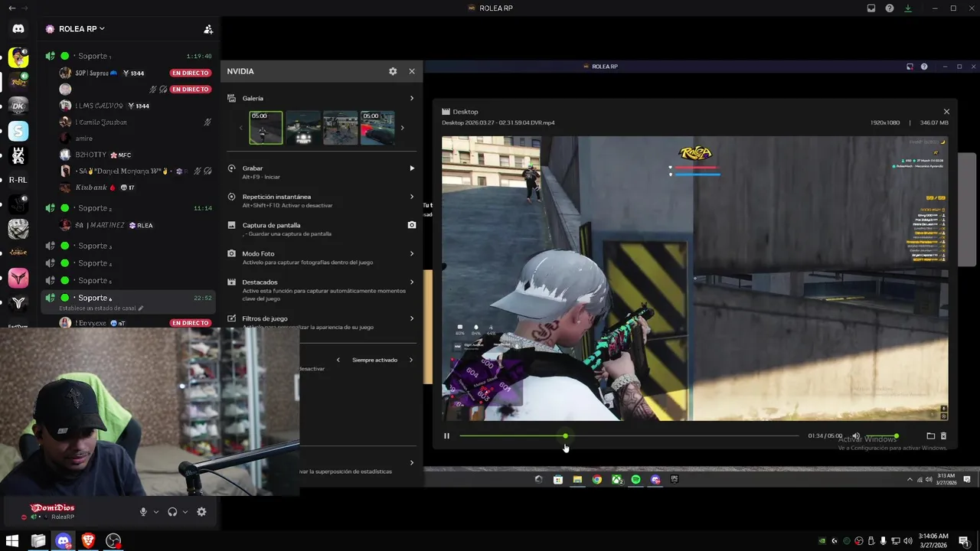Switch Siempre activado to previous option
Screen dimensions: 980x551
pos(338,360)
